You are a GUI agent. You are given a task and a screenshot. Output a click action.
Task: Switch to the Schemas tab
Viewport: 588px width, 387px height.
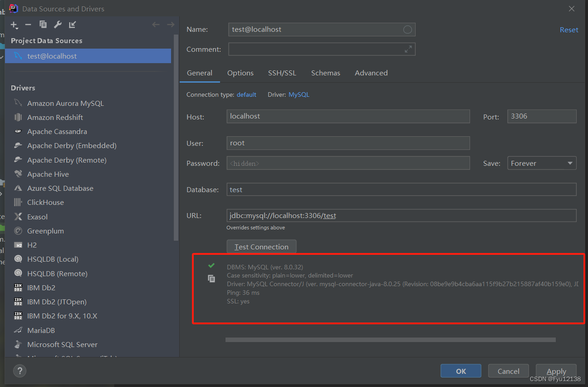325,73
